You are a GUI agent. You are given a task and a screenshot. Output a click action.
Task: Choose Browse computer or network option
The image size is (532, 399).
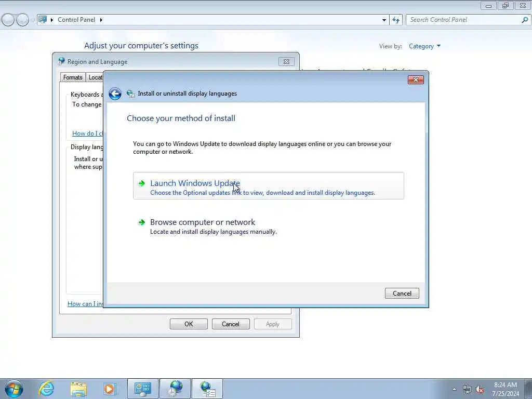(269, 226)
